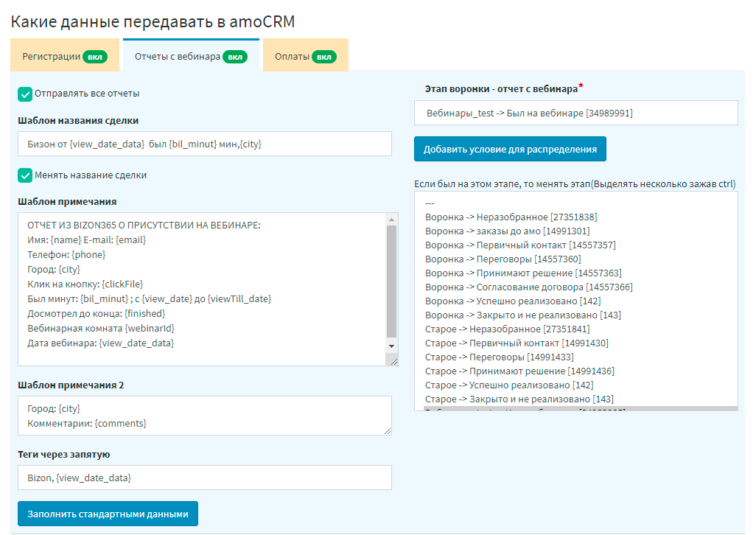The image size is (756, 535).
Task: Select Воронка -> Первичный контакт stage option
Action: point(520,245)
